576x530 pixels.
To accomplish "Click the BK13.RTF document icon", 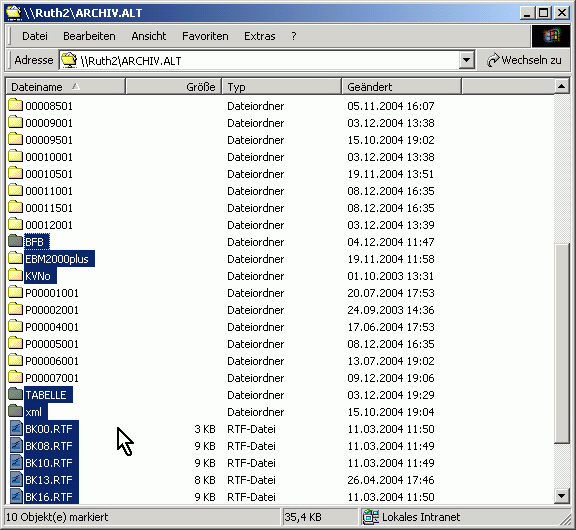I will 16,479.
